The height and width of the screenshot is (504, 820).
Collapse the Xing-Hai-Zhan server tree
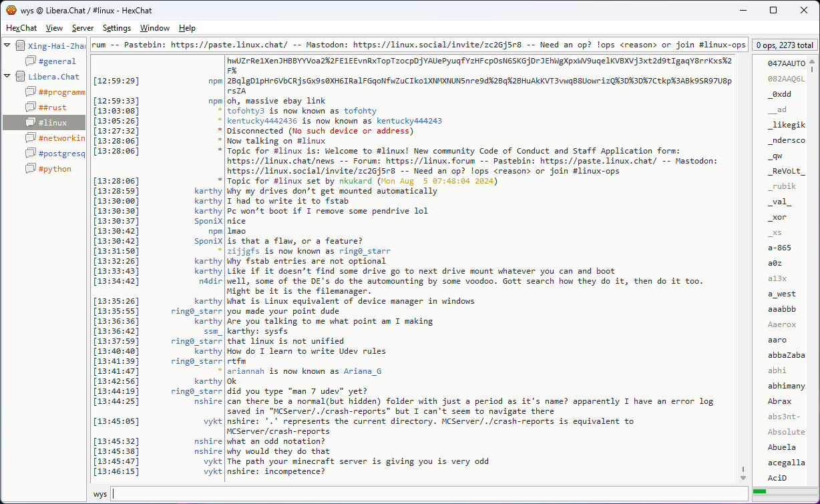point(7,46)
